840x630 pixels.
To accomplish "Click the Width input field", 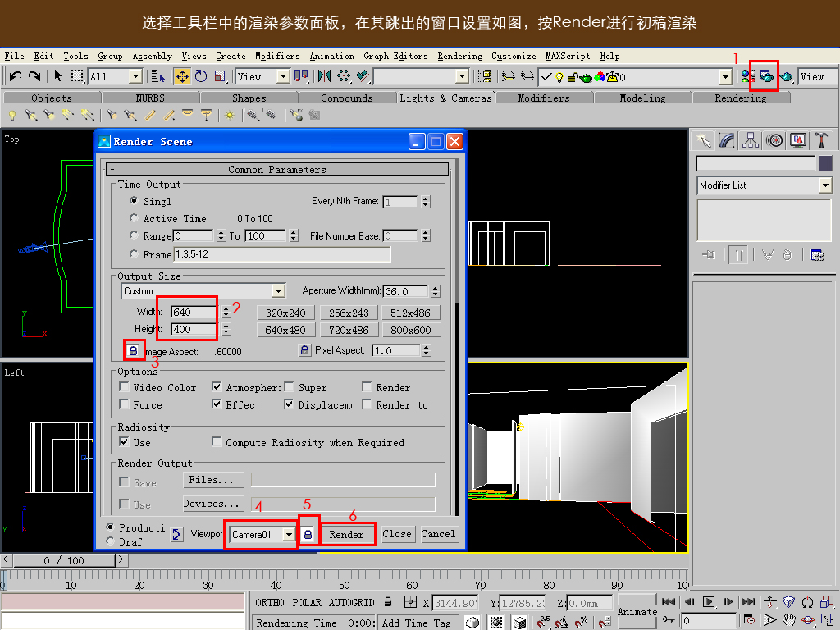I will [194, 313].
